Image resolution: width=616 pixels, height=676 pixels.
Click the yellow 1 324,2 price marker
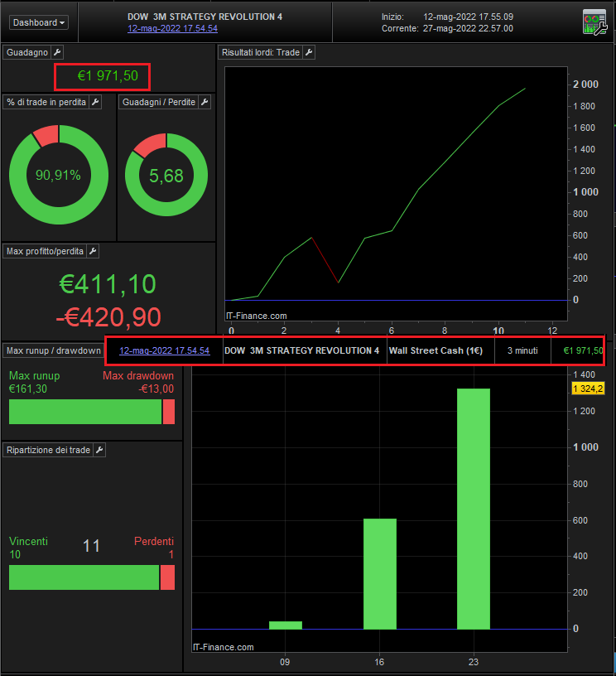[588, 389]
